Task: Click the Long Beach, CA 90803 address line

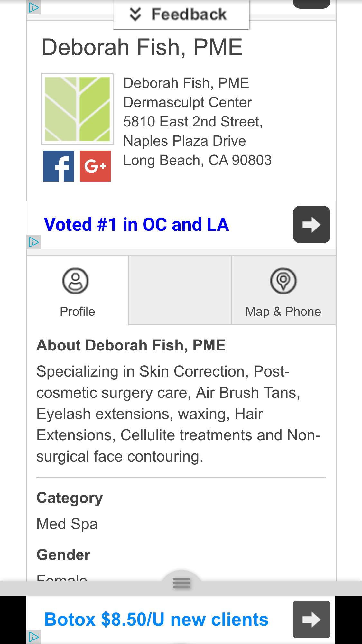Action: pyautogui.click(x=197, y=160)
